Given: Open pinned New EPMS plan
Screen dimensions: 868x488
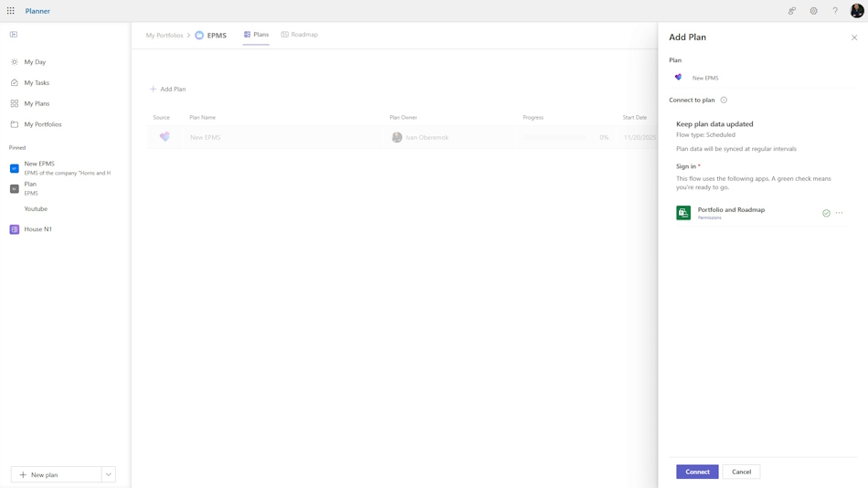Looking at the screenshot, I should [x=61, y=168].
